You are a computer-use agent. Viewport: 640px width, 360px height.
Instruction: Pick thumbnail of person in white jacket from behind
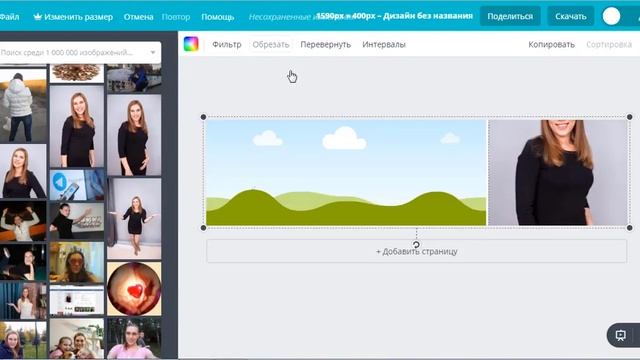[x=23, y=106]
